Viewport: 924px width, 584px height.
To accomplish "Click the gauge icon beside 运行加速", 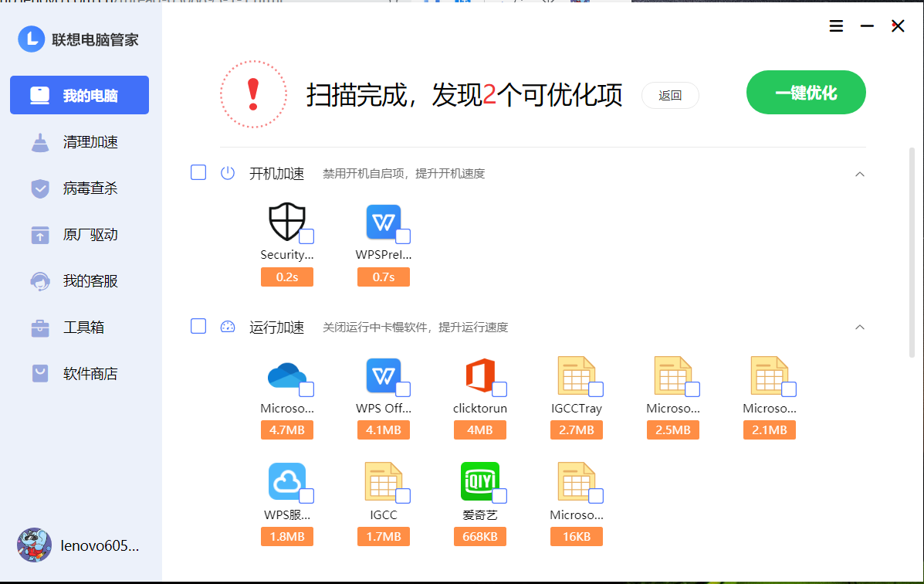I will coord(228,327).
